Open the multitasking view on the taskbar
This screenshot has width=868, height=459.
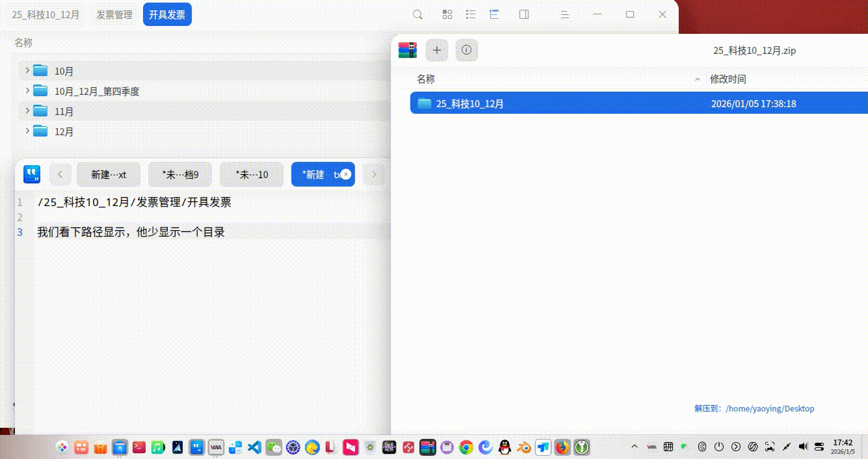click(x=81, y=447)
